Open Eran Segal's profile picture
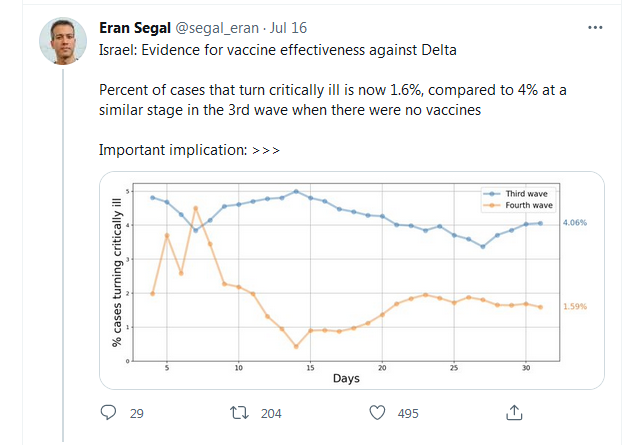Image resolution: width=644 pixels, height=445 pixels. coord(62,40)
